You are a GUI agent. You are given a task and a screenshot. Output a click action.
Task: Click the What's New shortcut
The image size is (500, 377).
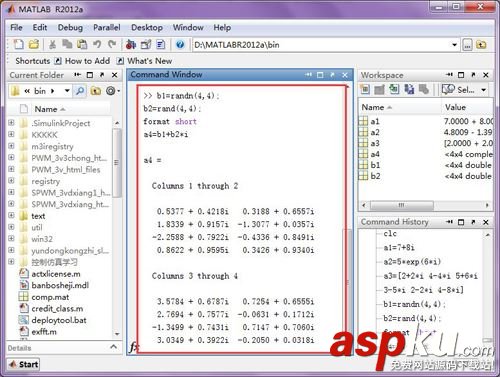point(145,61)
